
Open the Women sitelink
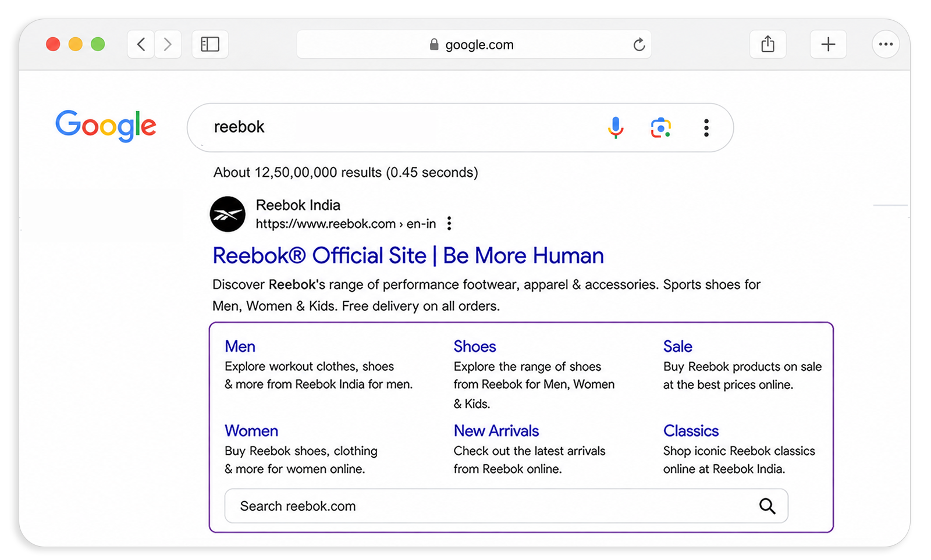[251, 431]
